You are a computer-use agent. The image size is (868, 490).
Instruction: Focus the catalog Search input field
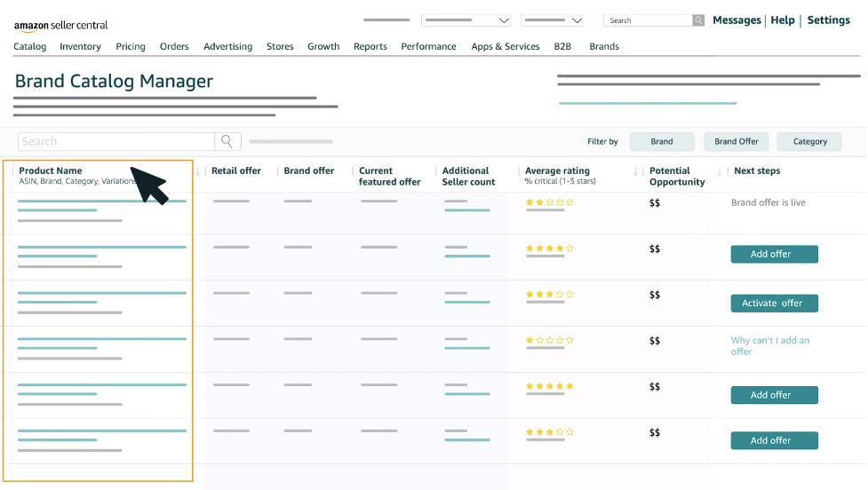(115, 141)
